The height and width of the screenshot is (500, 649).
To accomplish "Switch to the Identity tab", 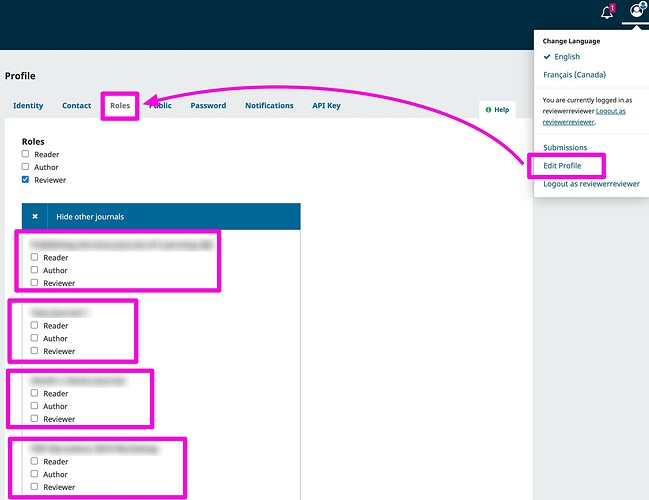I will click(x=28, y=106).
